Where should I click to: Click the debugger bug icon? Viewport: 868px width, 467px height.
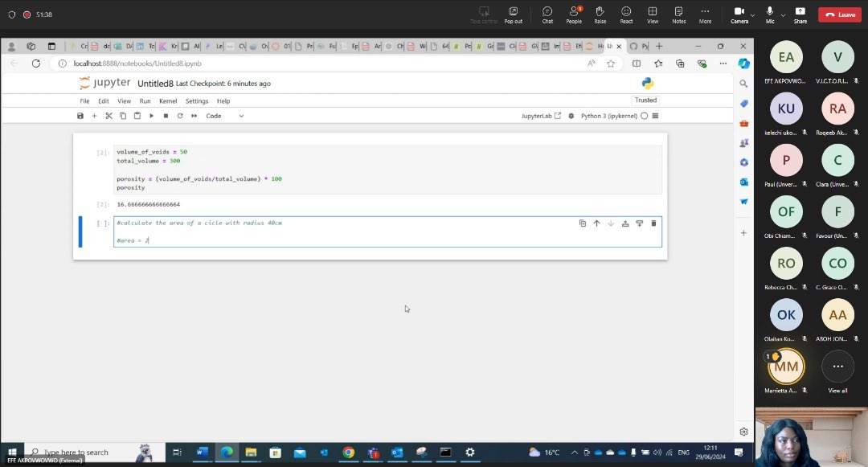point(571,116)
